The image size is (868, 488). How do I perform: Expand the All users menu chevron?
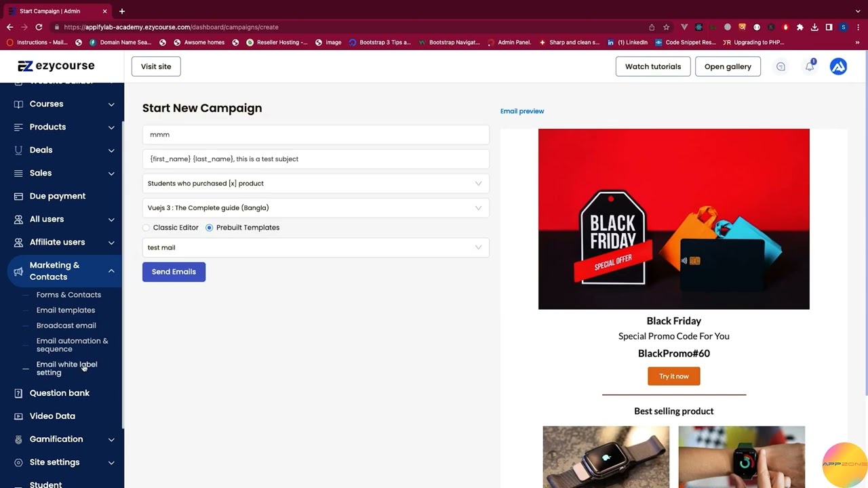click(111, 220)
